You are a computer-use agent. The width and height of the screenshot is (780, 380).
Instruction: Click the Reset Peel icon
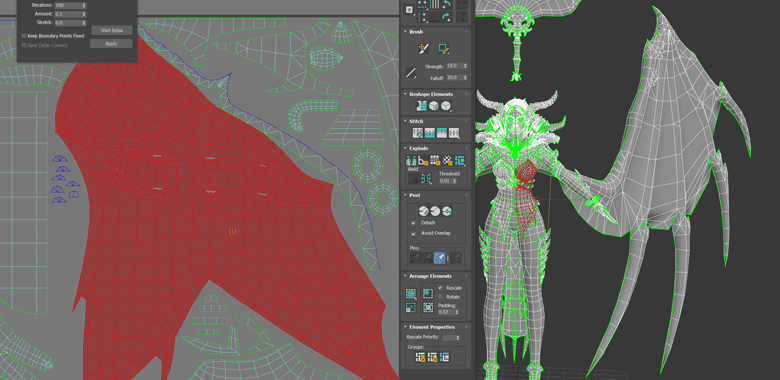pyautogui.click(x=446, y=211)
